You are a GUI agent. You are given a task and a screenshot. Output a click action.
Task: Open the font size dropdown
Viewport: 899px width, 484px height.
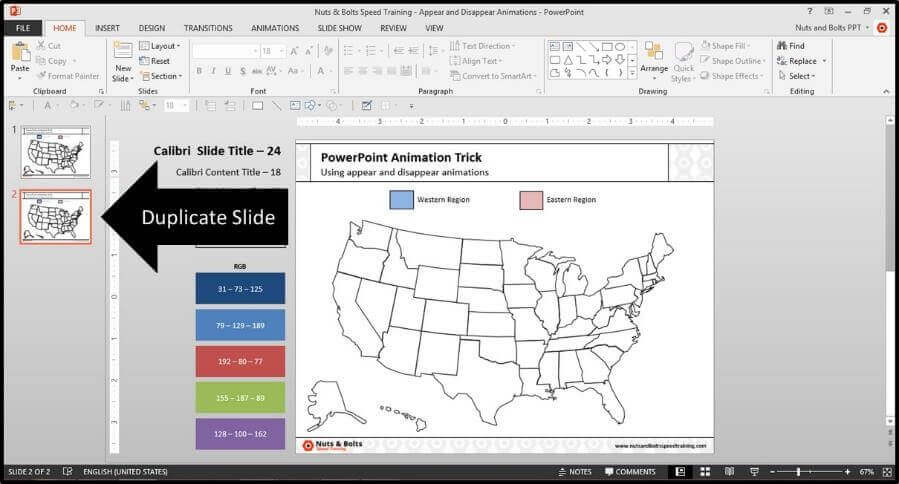click(282, 51)
